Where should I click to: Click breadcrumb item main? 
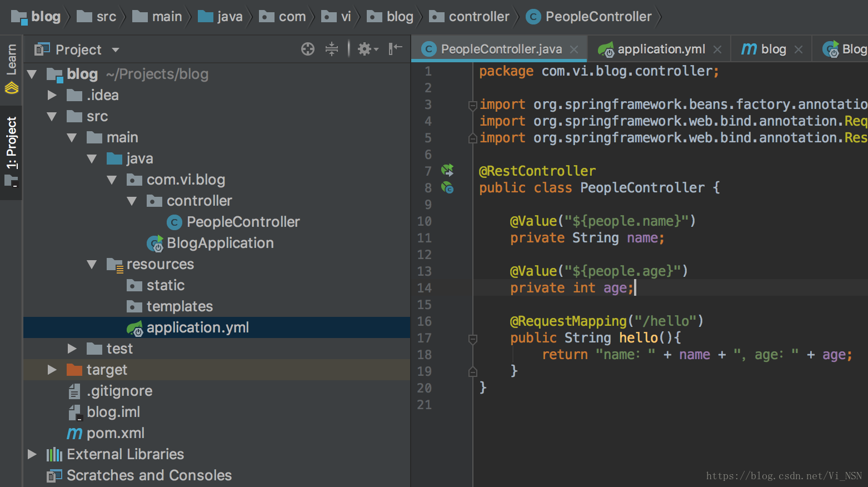coord(157,17)
